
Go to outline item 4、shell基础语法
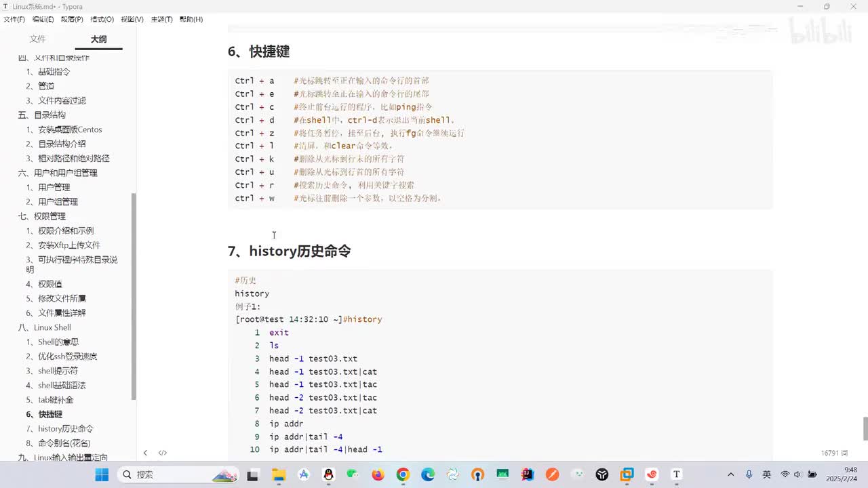[x=56, y=386]
